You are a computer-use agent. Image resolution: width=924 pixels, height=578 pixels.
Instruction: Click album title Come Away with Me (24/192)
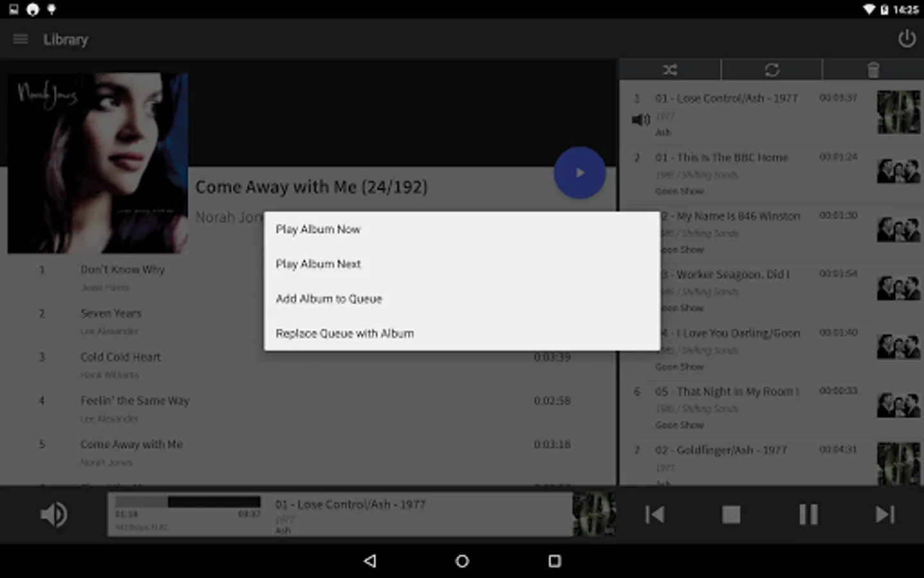point(311,187)
